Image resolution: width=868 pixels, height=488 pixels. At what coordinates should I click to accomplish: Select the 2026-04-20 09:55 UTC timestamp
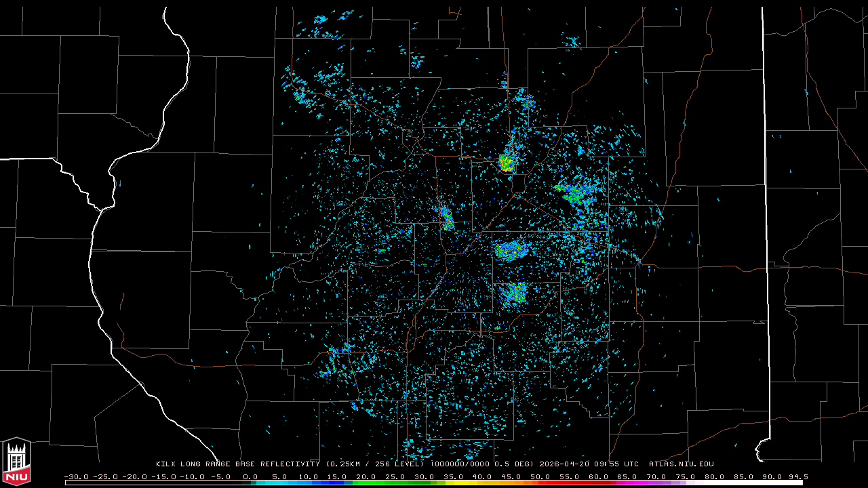click(x=589, y=464)
